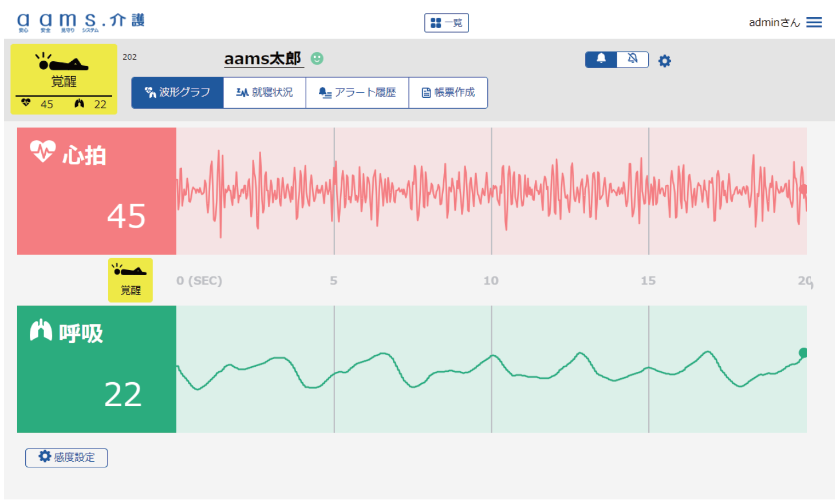Open 感度設定 sensitivity settings
The height and width of the screenshot is (504, 840).
(66, 458)
